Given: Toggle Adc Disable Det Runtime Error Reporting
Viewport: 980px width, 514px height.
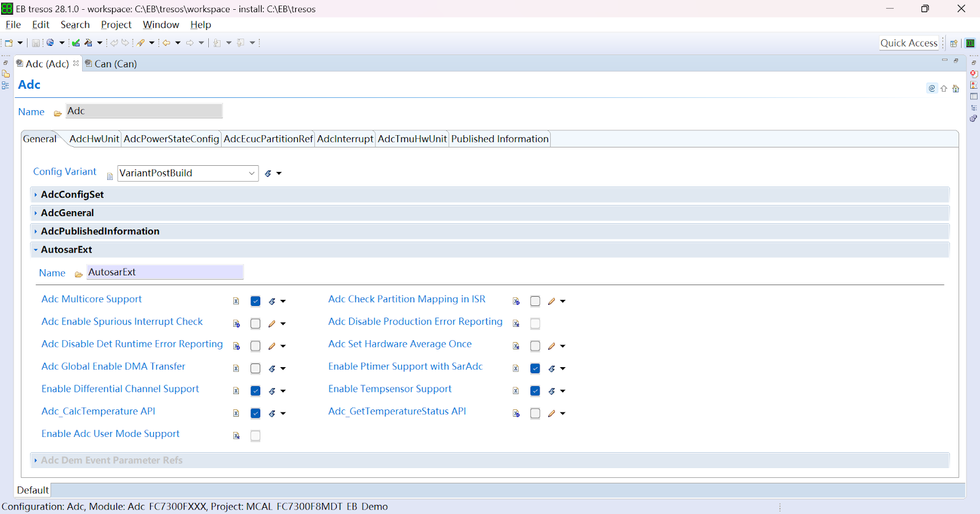Looking at the screenshot, I should click(x=255, y=346).
